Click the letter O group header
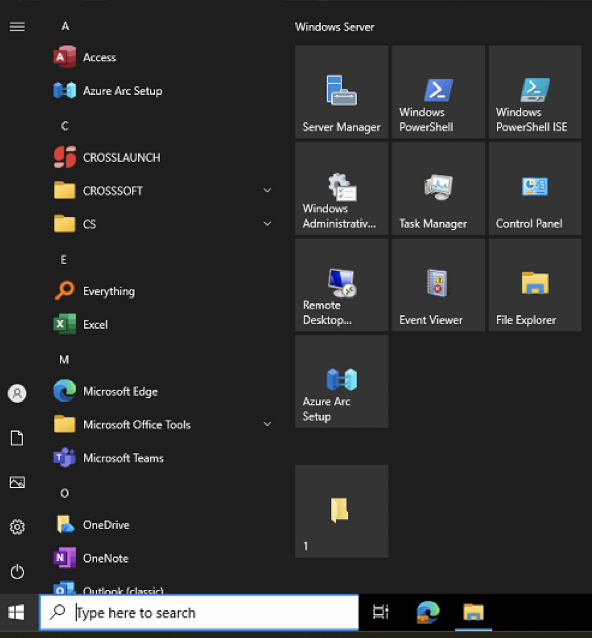The image size is (592, 638). coord(64,493)
